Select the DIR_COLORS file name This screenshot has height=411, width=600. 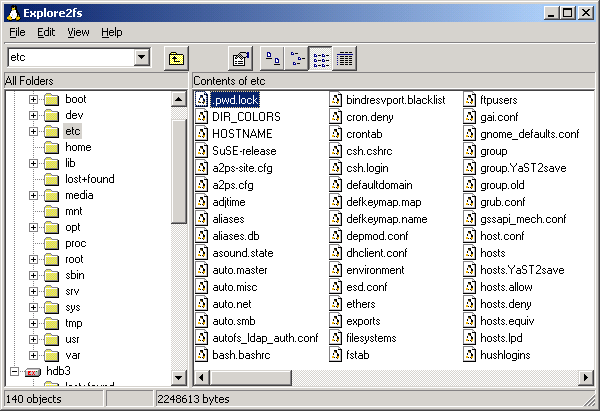(246, 117)
